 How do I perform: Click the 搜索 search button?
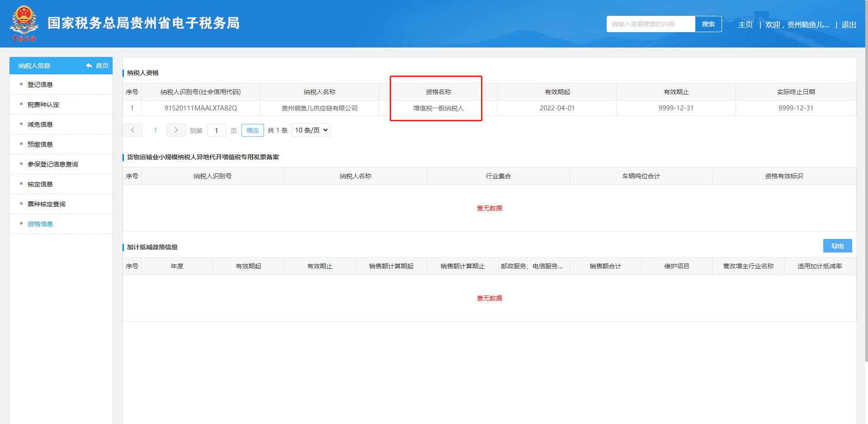708,24
